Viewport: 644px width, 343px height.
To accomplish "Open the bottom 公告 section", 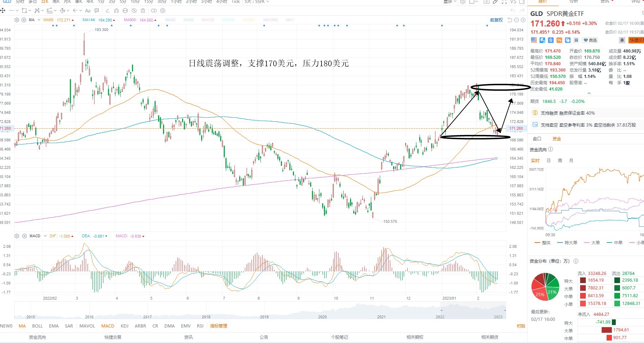I will pos(264,337).
